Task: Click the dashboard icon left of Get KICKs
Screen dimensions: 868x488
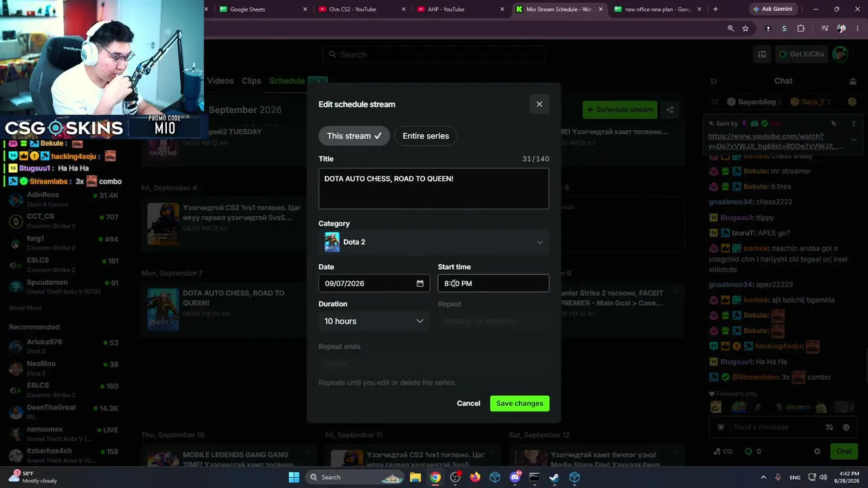Action: (762, 54)
